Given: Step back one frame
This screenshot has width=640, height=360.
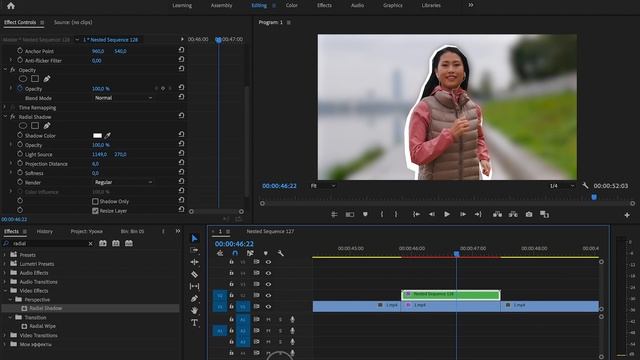Looking at the screenshot, I should (431, 214).
